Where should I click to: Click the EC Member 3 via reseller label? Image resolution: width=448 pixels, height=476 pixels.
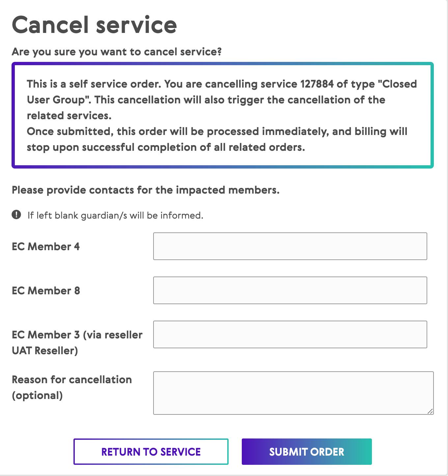(x=77, y=342)
